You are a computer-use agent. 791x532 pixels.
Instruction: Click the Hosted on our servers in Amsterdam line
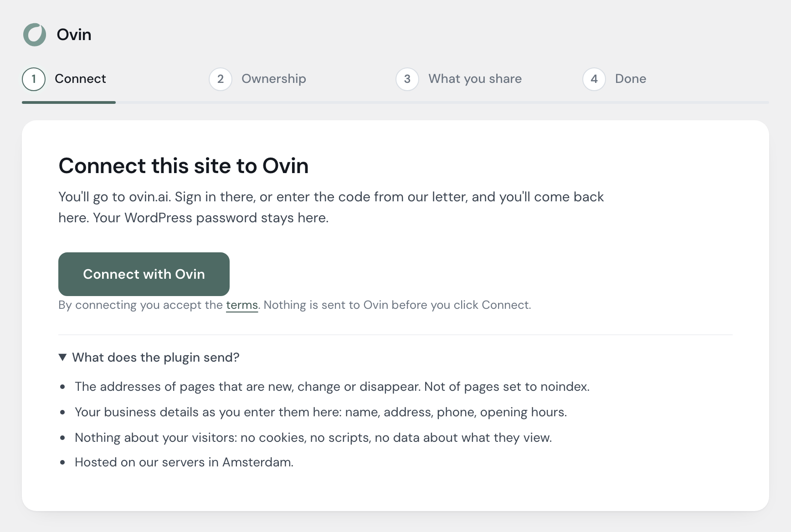point(184,462)
